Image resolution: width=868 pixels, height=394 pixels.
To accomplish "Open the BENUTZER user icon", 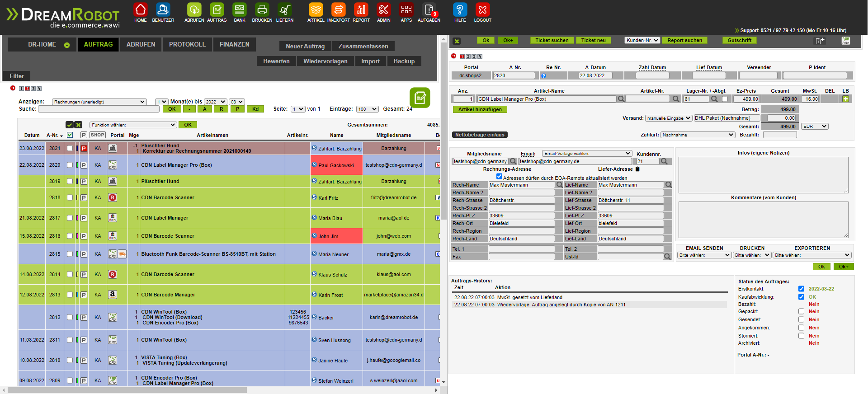I will click(163, 10).
